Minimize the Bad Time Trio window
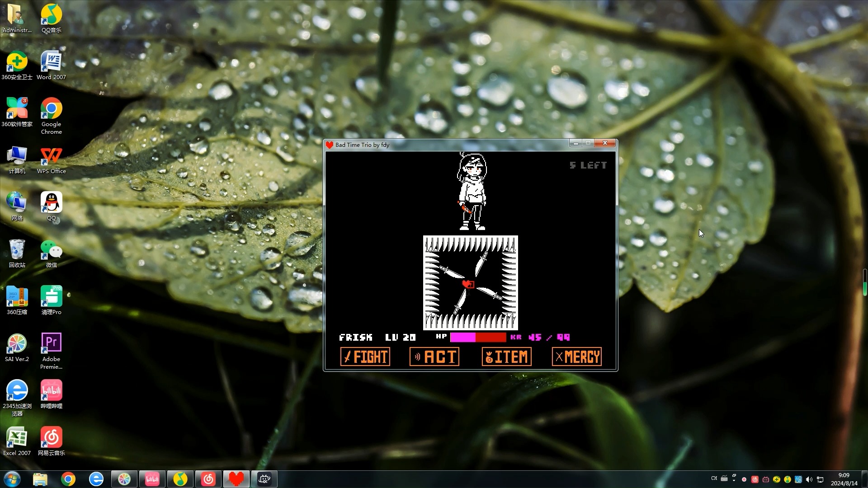 (x=576, y=143)
